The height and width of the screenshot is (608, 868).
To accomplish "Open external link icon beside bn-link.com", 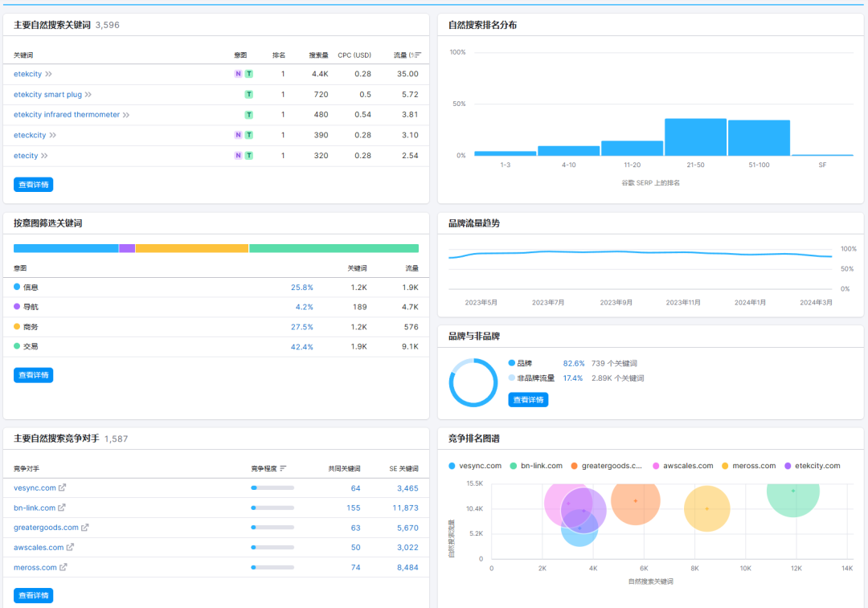I will click(x=62, y=508).
